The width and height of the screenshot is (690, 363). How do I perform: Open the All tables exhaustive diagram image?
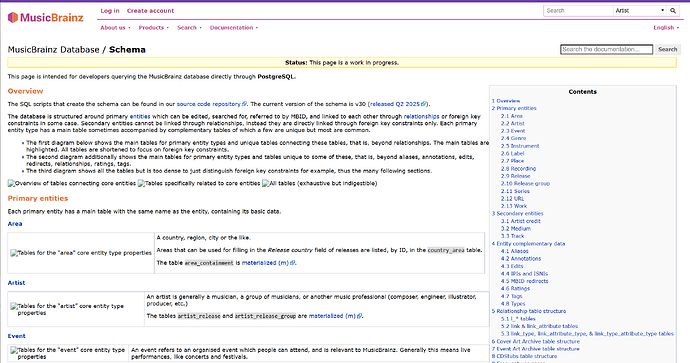(319, 183)
